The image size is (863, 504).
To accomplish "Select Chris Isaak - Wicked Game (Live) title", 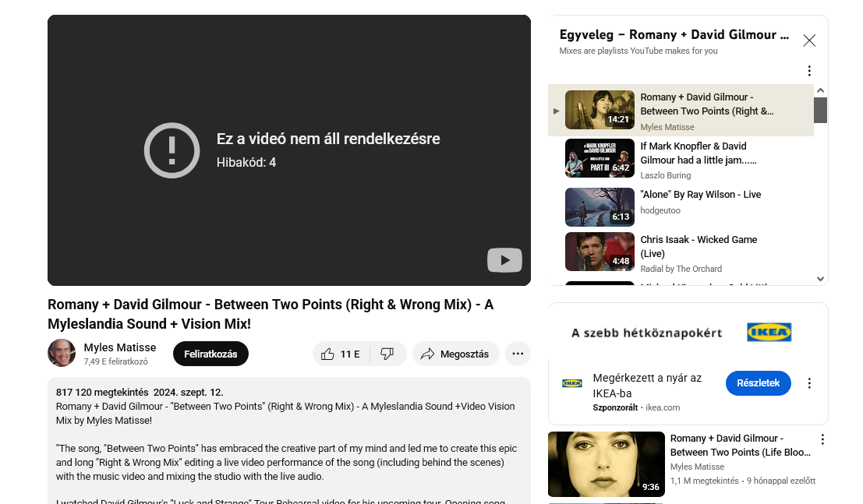I will [699, 246].
